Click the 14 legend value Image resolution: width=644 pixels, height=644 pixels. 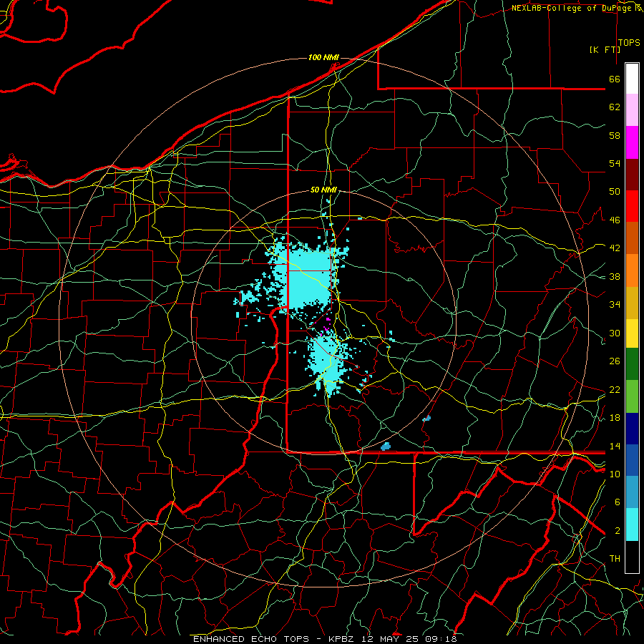615,446
